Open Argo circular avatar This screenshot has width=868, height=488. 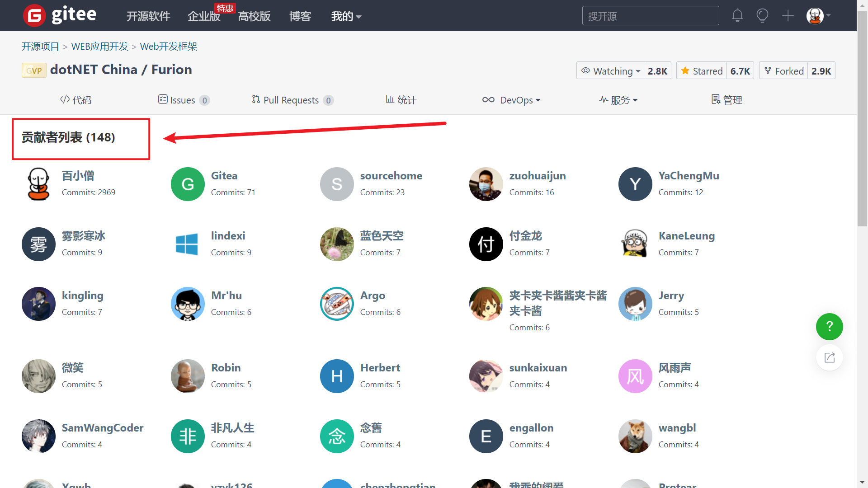tap(337, 304)
